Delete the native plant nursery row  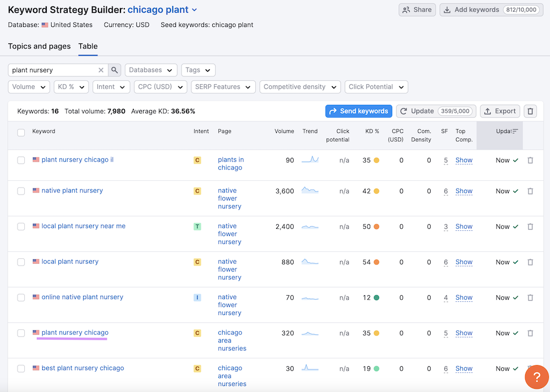(530, 191)
